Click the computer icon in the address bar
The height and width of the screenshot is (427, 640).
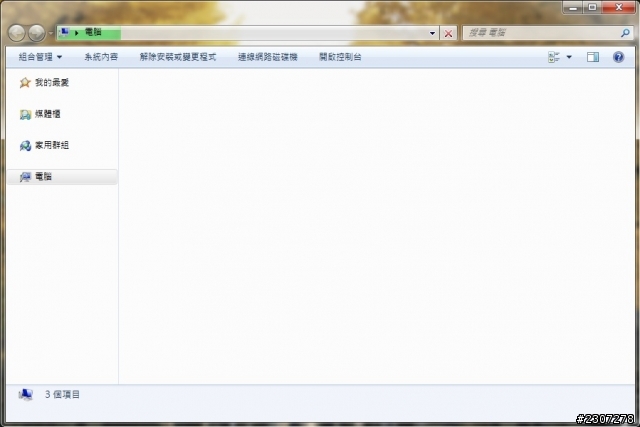click(x=64, y=32)
